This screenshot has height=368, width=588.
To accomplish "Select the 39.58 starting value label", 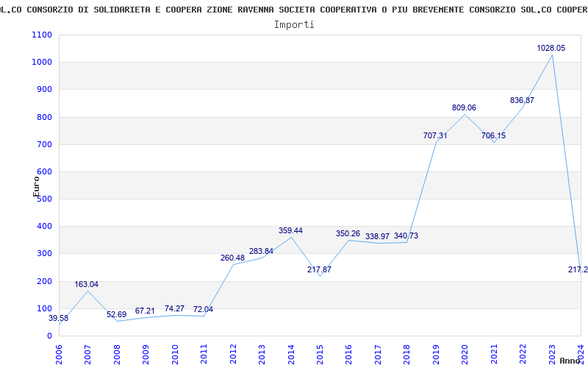I will point(59,319).
